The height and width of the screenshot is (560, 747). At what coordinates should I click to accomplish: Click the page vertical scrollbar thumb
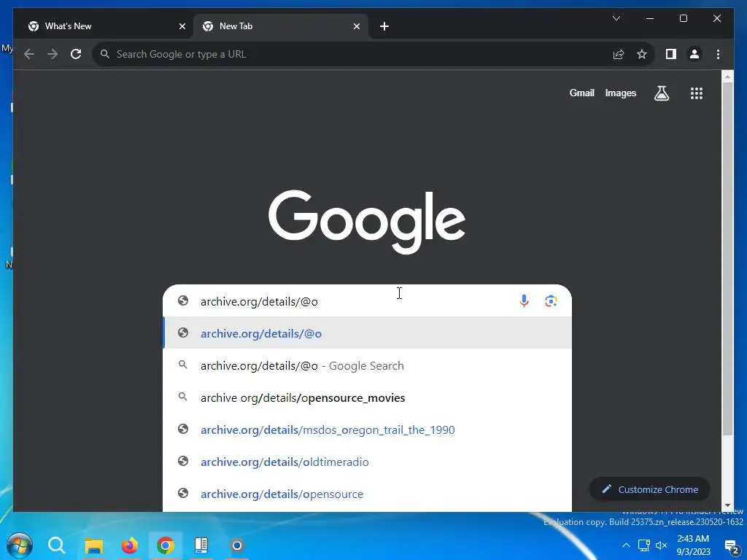coord(727,259)
